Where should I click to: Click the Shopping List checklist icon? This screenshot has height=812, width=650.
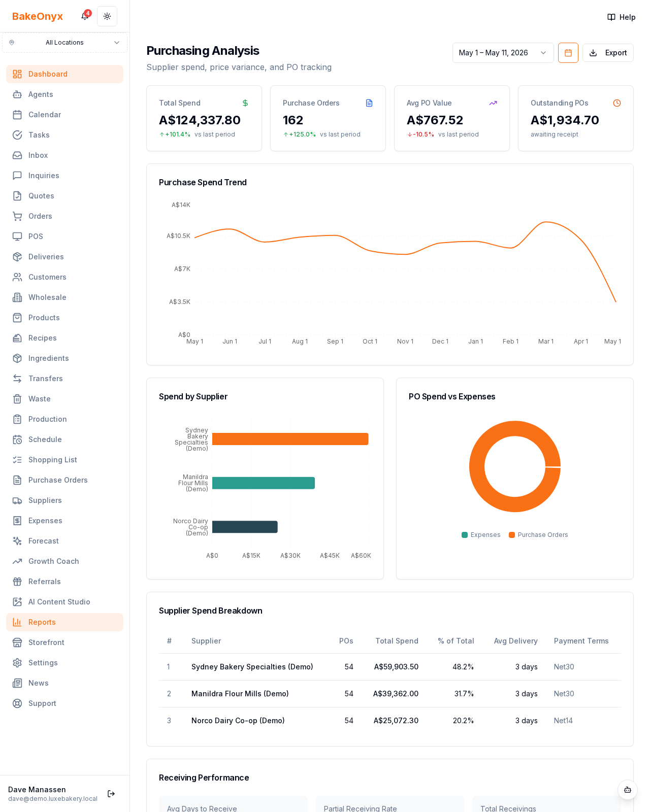click(x=17, y=460)
